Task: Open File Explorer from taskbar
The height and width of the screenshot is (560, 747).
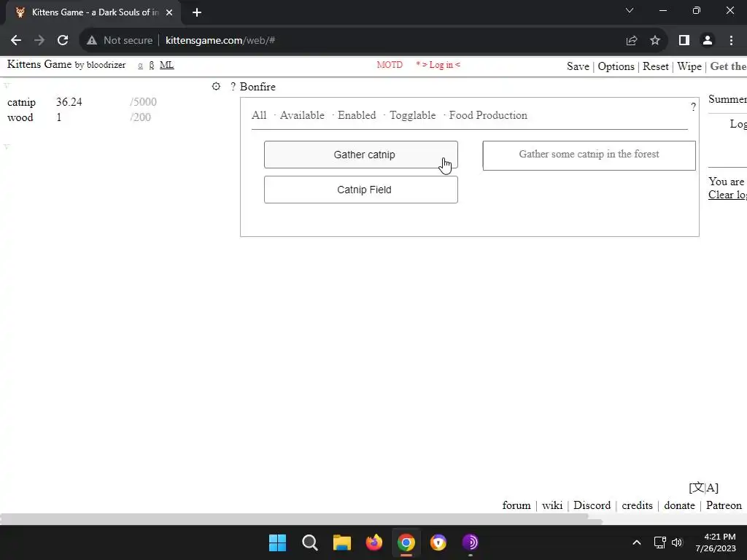Action: 341,542
